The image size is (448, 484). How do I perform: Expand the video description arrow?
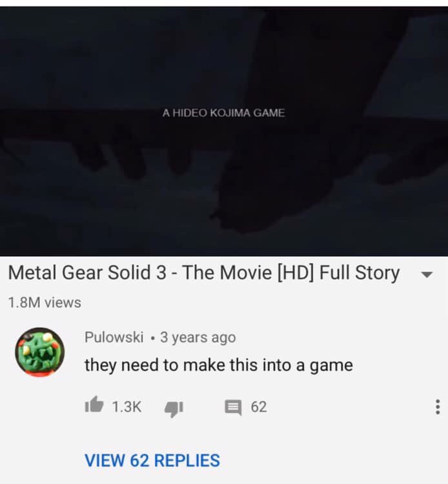(427, 274)
